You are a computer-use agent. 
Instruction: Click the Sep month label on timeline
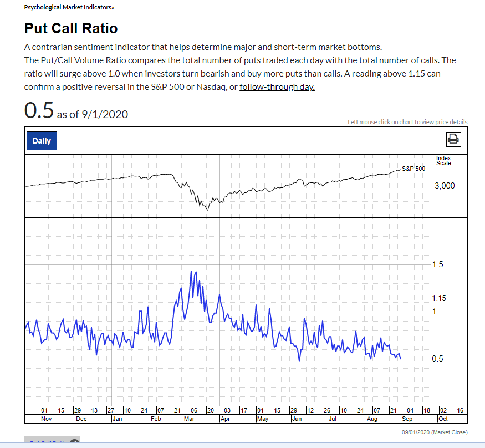click(407, 419)
